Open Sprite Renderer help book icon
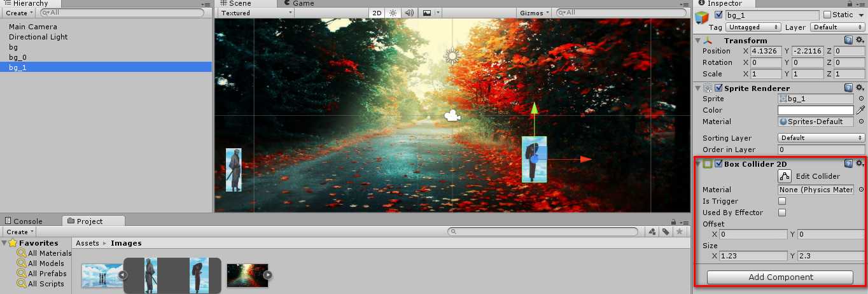Screen dimensions: 868x294 [848, 88]
